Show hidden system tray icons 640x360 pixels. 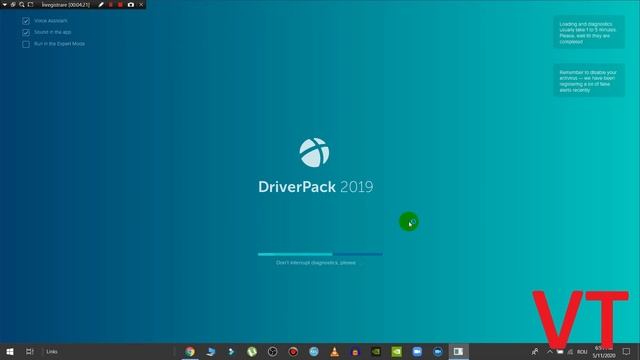549,351
